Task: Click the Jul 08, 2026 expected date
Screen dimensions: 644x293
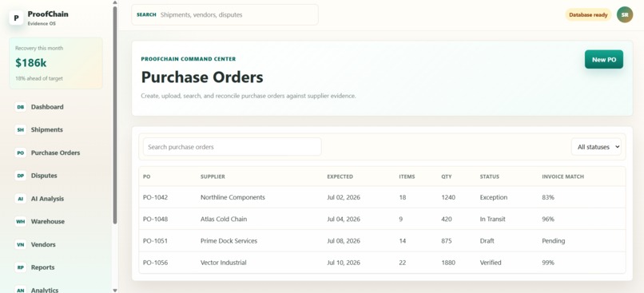Action: tap(344, 241)
